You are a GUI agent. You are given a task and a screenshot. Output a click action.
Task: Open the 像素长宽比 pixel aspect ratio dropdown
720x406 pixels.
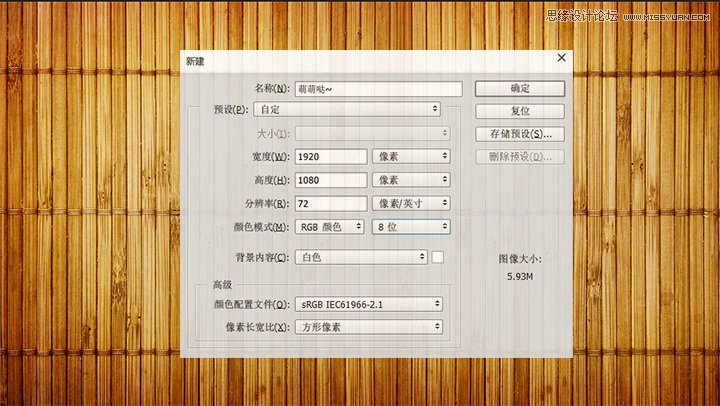[x=370, y=327]
